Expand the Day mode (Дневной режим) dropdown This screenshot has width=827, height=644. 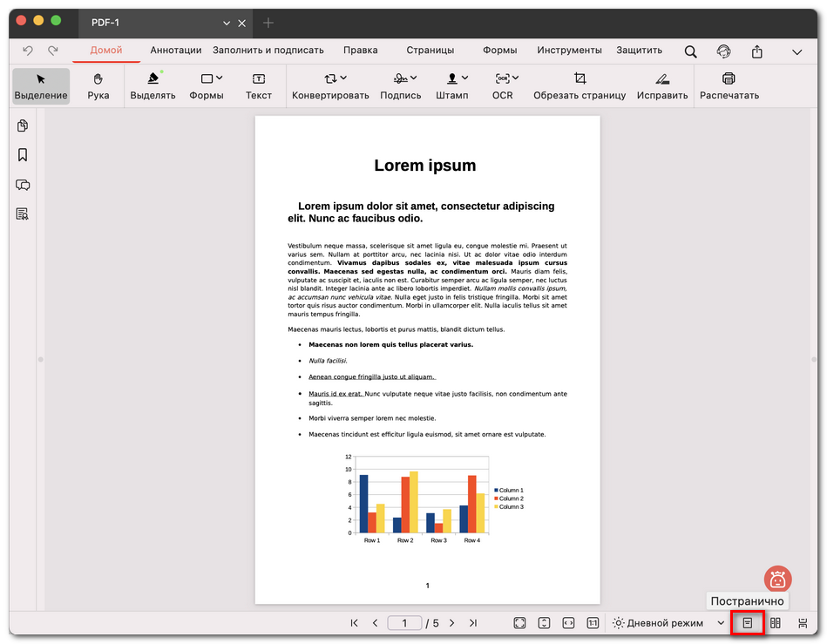721,623
